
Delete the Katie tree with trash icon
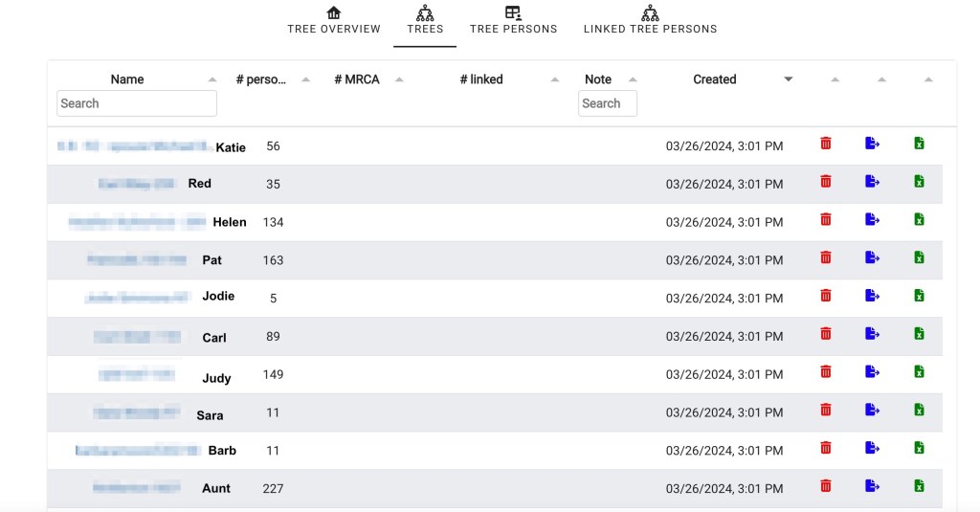pos(826,144)
